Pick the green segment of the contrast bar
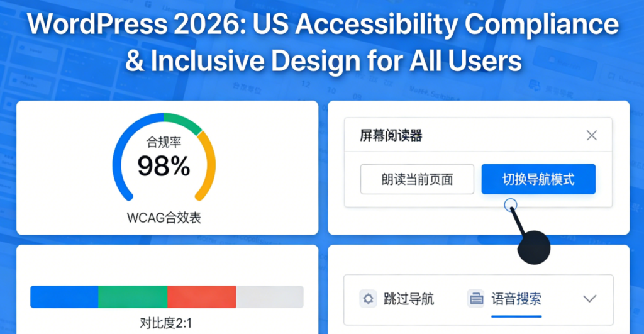 [133, 297]
